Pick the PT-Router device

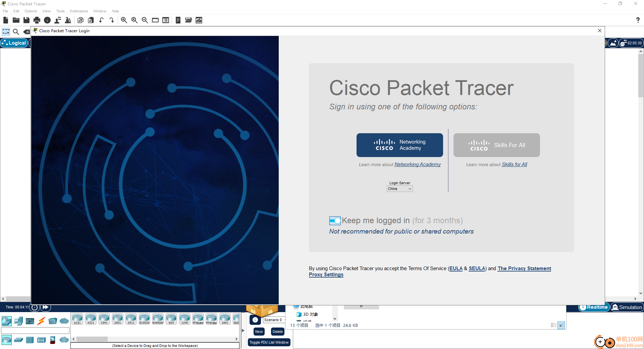[198, 319]
